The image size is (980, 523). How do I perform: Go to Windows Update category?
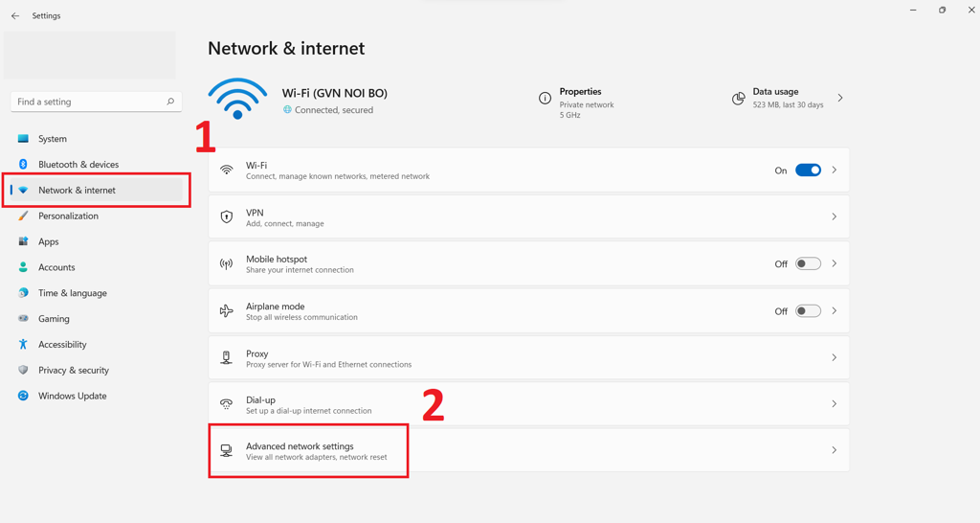(97, 396)
